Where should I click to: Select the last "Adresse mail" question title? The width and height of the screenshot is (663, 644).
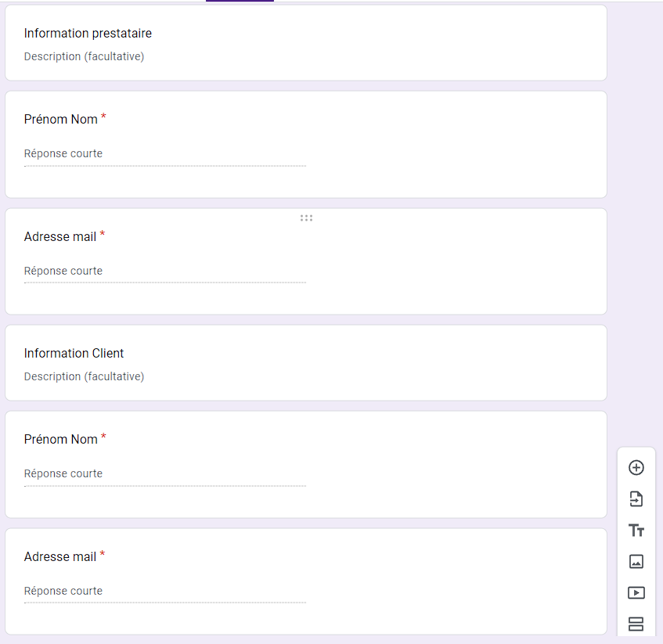(x=60, y=557)
